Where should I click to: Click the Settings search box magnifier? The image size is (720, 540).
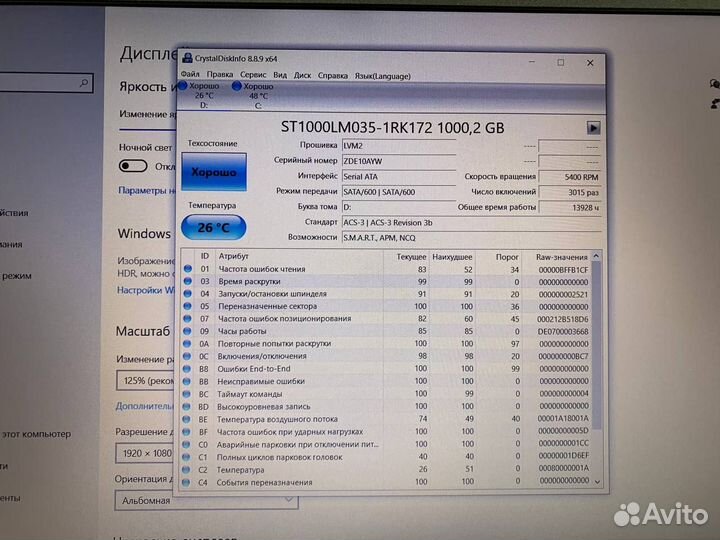(x=84, y=83)
